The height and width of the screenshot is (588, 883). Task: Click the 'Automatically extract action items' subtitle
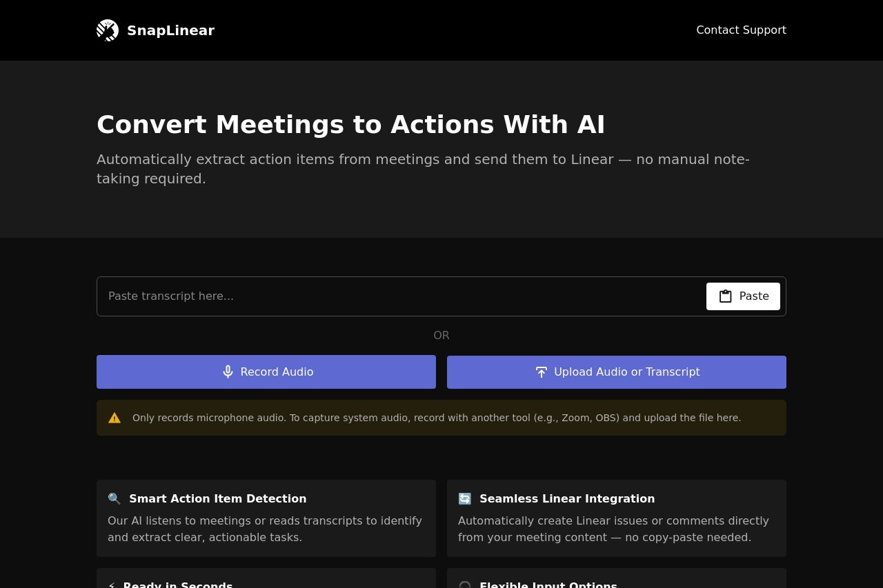point(423,169)
